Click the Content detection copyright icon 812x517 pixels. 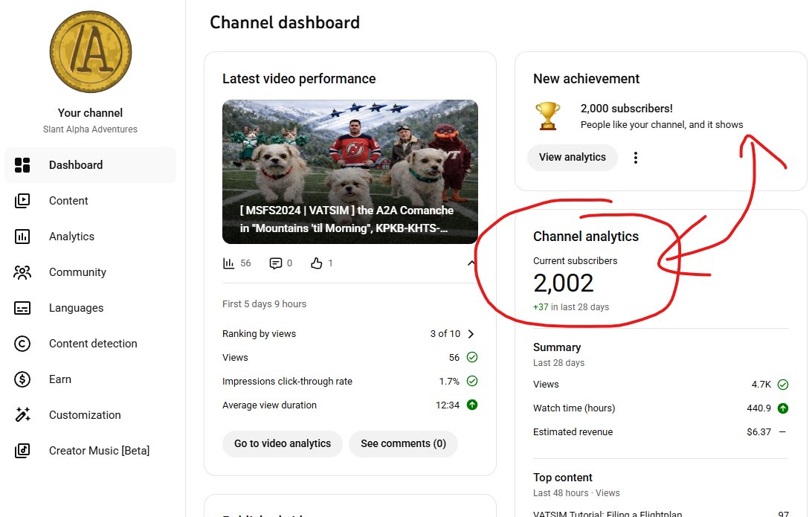pyautogui.click(x=22, y=344)
